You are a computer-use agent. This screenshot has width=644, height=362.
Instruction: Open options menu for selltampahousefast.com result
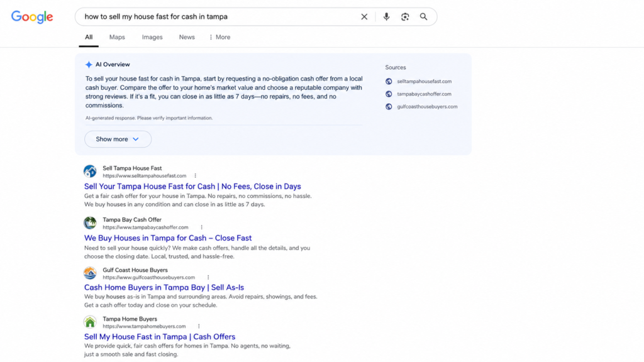196,176
